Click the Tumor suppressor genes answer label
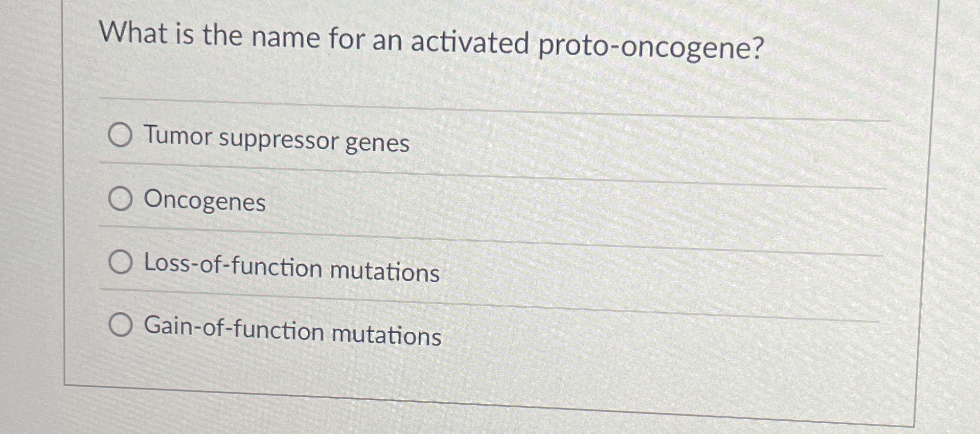This screenshot has width=980, height=434. pos(276,141)
